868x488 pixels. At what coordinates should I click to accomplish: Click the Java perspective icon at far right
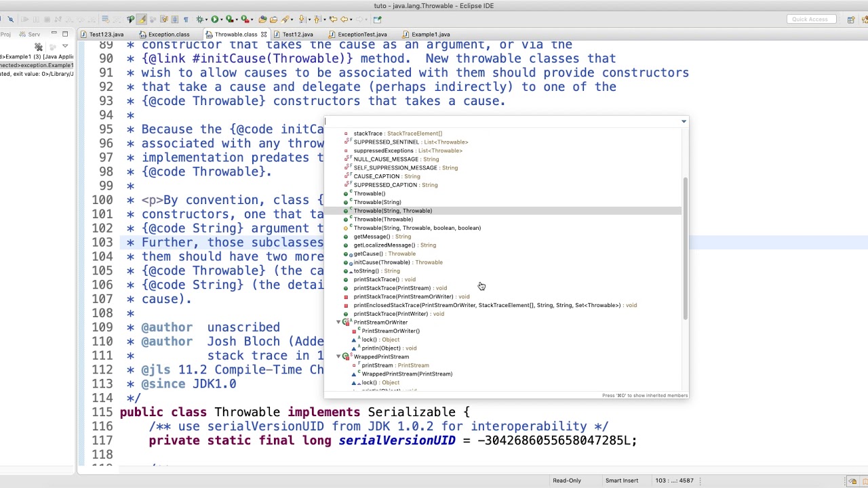point(863,20)
